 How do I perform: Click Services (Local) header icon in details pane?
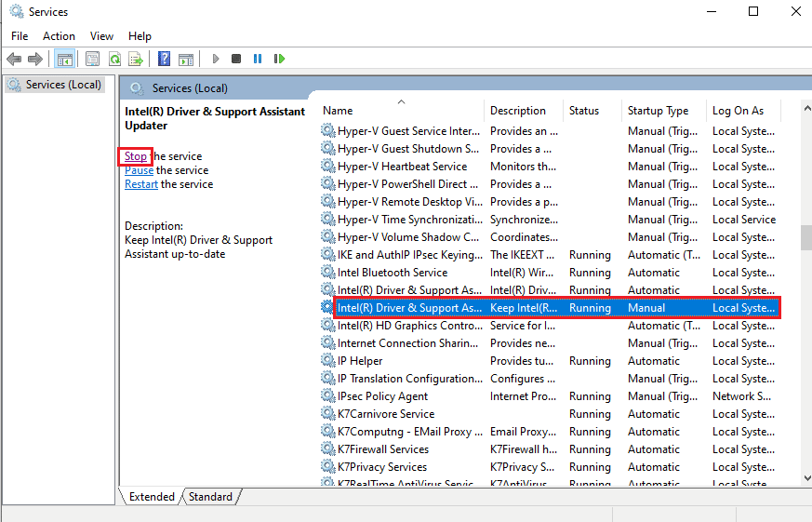tap(137, 88)
